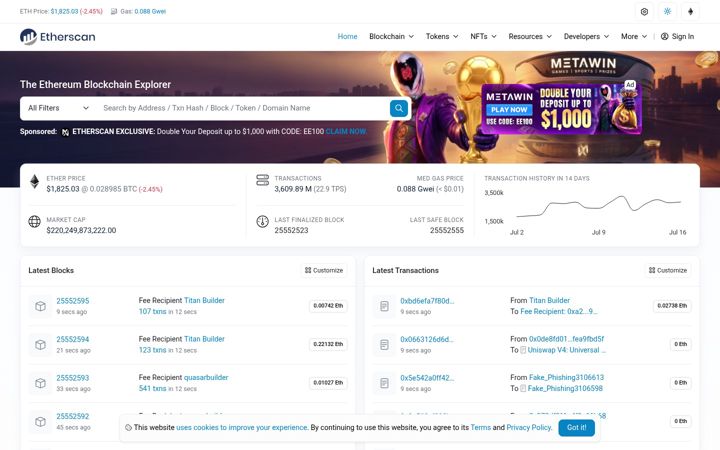Click the document icon for transaction 0x0663126d6d
The image size is (720, 450).
click(384, 344)
